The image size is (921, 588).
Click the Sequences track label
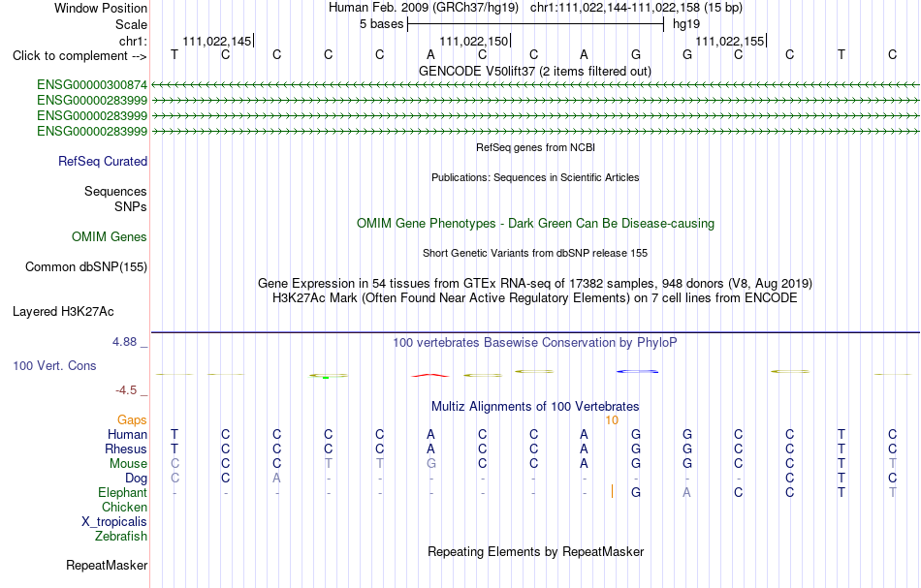[x=115, y=191]
